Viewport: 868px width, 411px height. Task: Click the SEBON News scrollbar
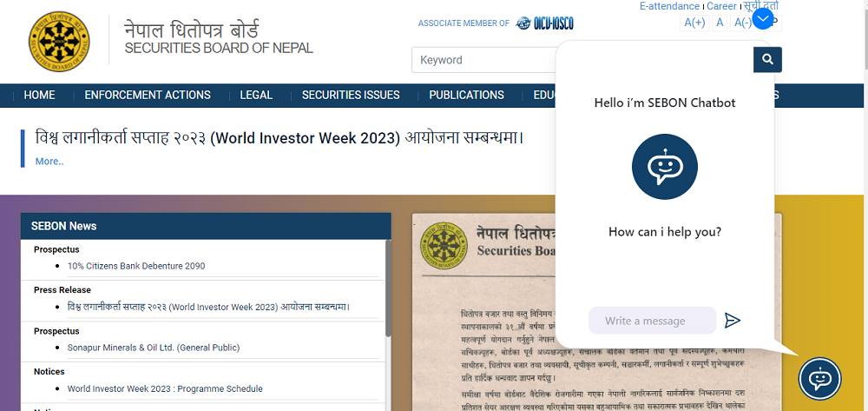pos(388,288)
